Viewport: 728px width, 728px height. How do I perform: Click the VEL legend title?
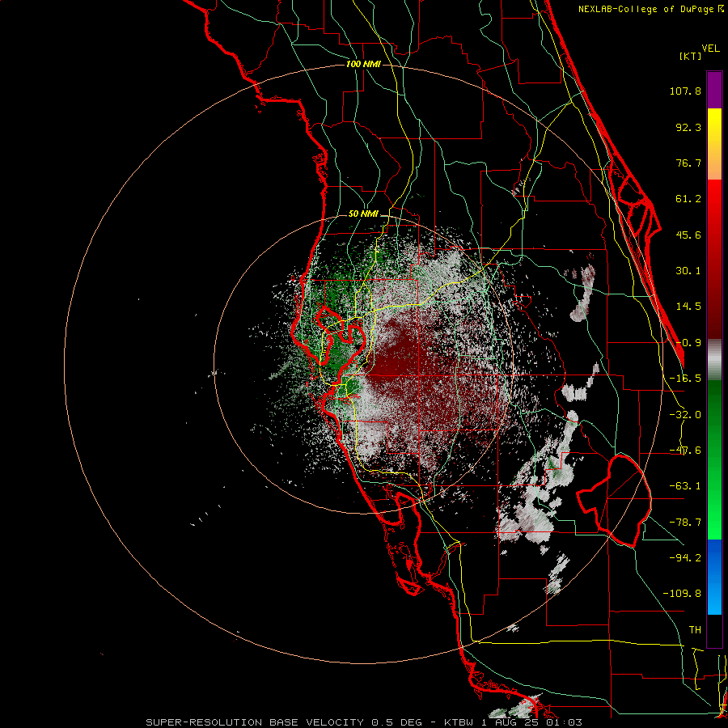click(x=710, y=49)
